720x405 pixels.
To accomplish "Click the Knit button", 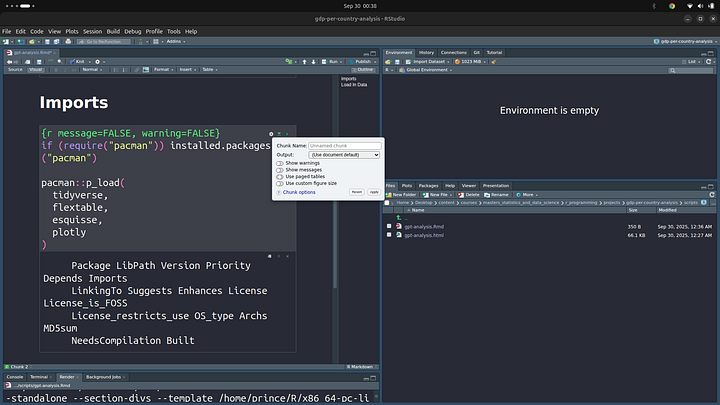I will click(x=78, y=62).
